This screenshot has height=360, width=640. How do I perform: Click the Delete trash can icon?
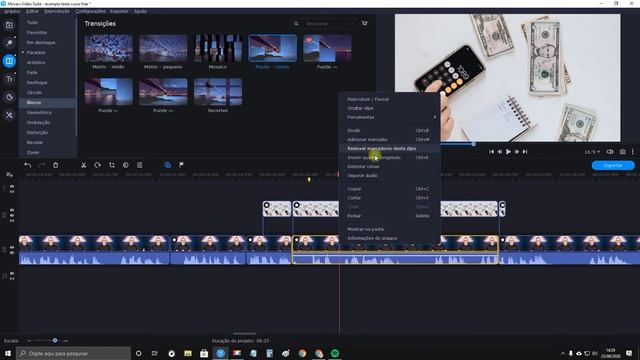(x=56, y=165)
